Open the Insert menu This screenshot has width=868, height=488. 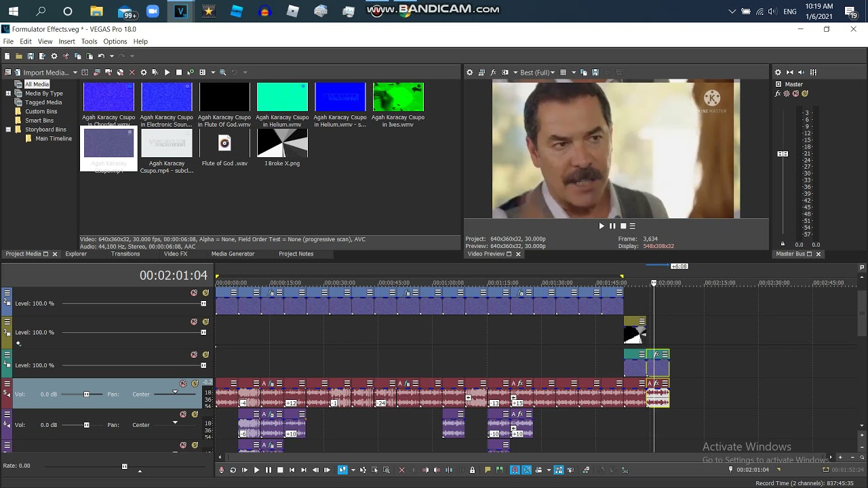click(x=66, y=41)
